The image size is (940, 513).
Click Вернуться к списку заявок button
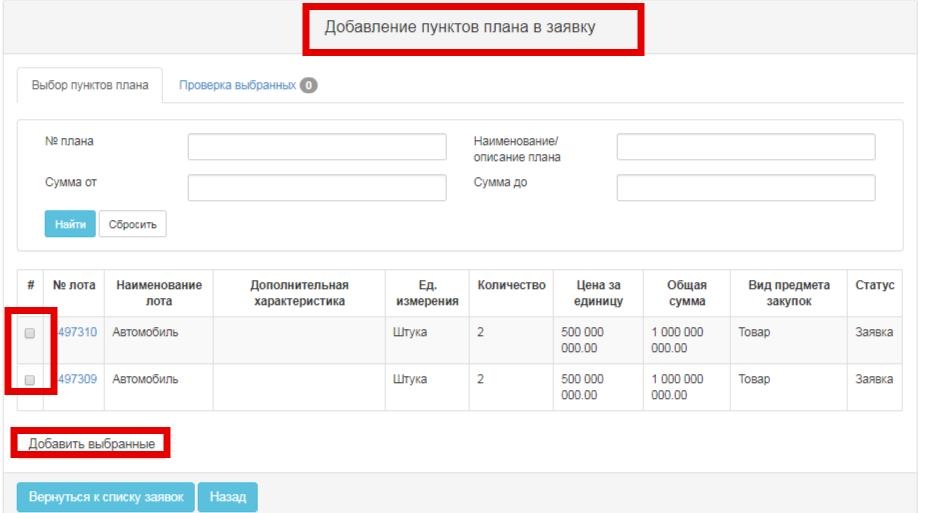pos(106,497)
